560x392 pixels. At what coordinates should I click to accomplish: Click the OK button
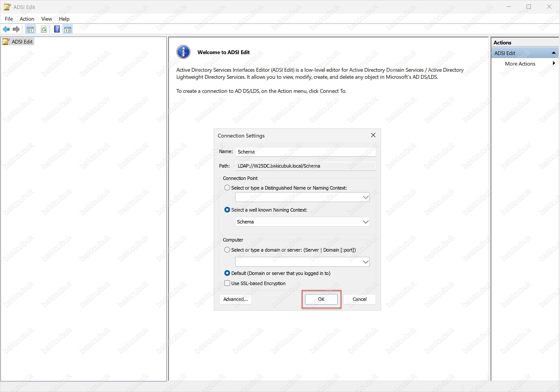click(321, 299)
